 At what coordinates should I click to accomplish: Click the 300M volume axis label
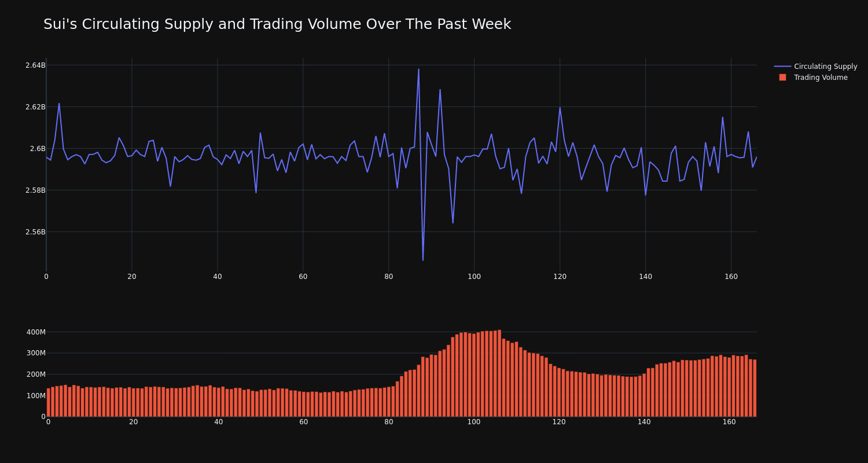(36, 353)
